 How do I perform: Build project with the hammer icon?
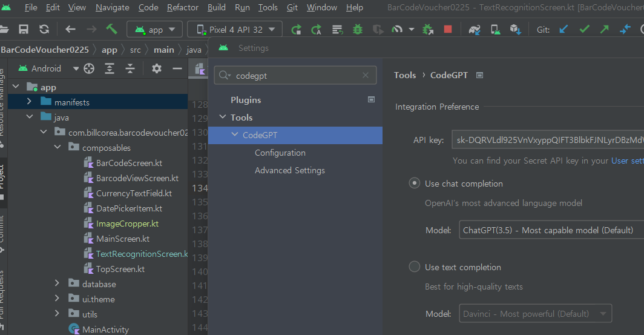(111, 28)
